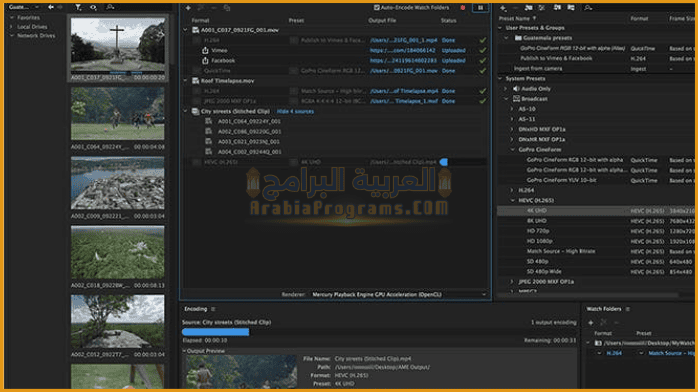
Task: Click the red Stop Queue button
Action: (463, 8)
